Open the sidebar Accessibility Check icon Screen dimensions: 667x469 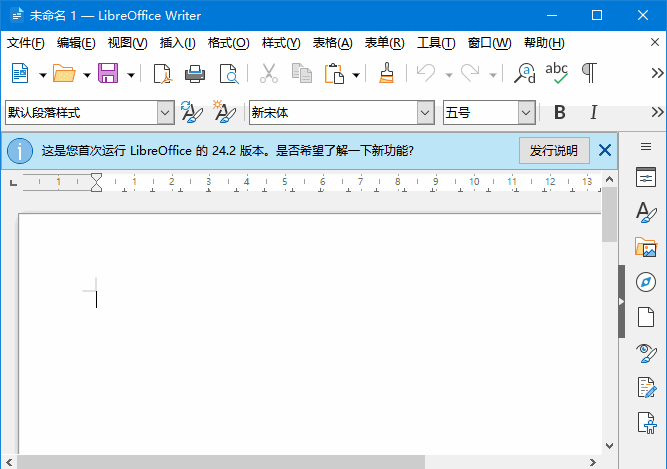point(647,423)
